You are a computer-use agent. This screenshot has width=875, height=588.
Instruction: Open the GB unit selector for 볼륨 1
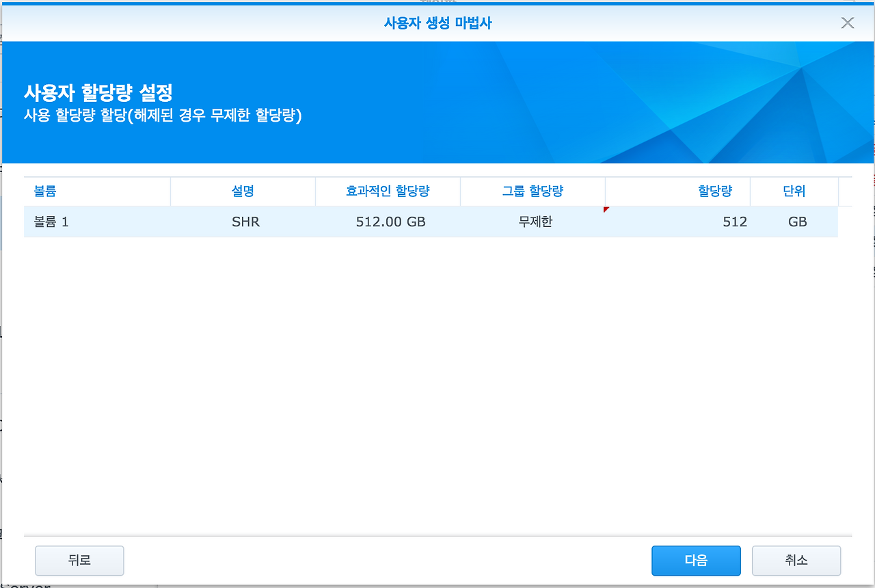(x=796, y=222)
